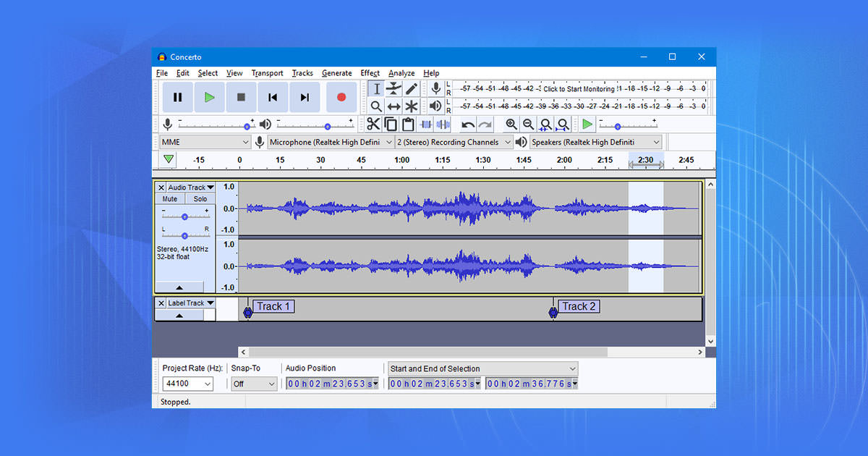Collapse the Audio Track with the up arrow

pyautogui.click(x=179, y=287)
